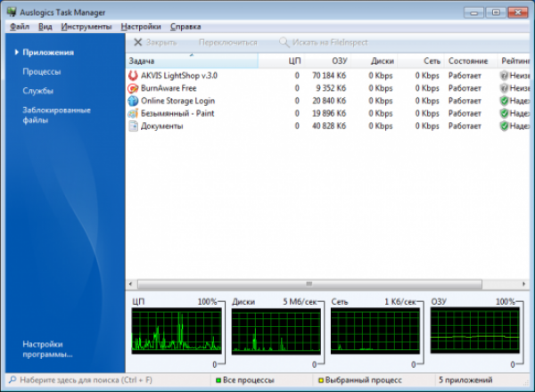Click the ЦП usage graph
Viewport: 535px width, 392px height.
point(177,331)
